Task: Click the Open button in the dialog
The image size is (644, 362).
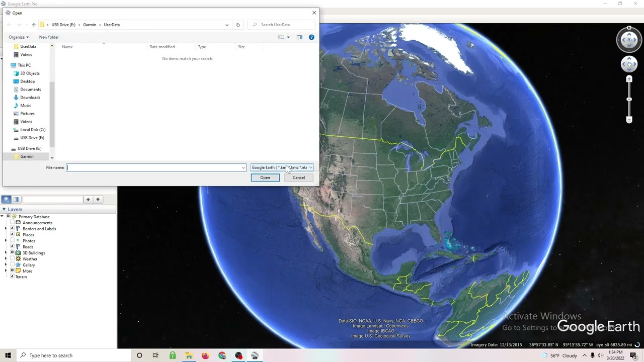Action: point(265,177)
